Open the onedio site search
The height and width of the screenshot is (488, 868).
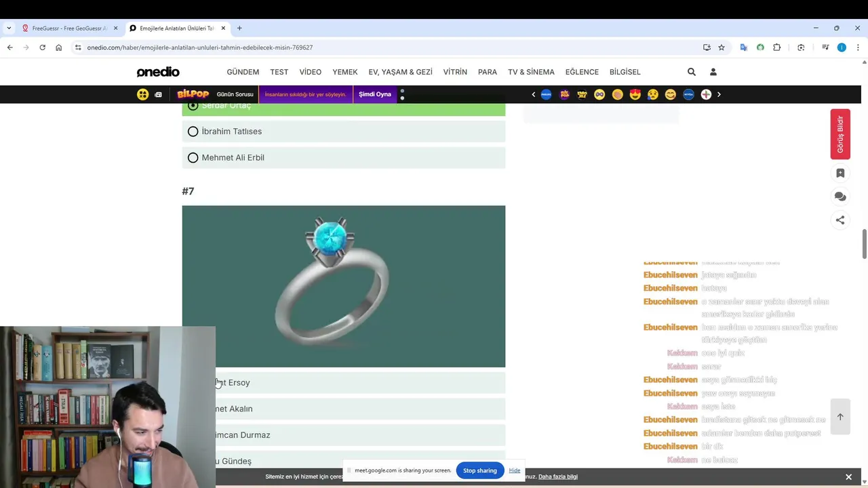[692, 72]
